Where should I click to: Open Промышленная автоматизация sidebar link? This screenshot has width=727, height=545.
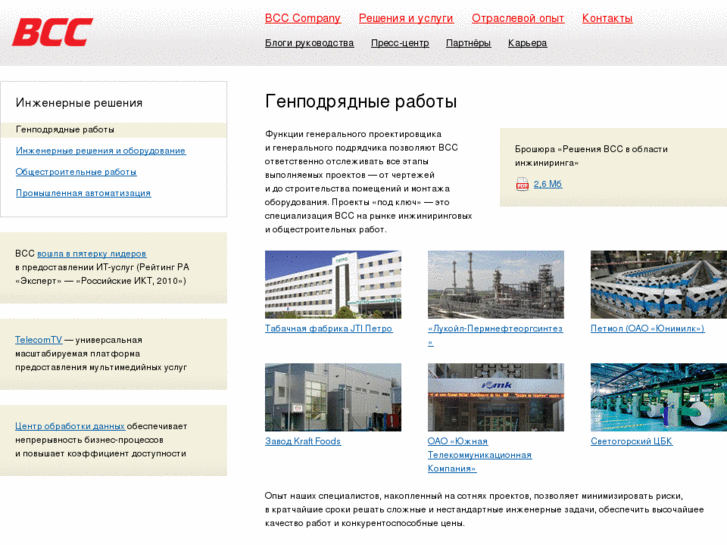(x=83, y=193)
